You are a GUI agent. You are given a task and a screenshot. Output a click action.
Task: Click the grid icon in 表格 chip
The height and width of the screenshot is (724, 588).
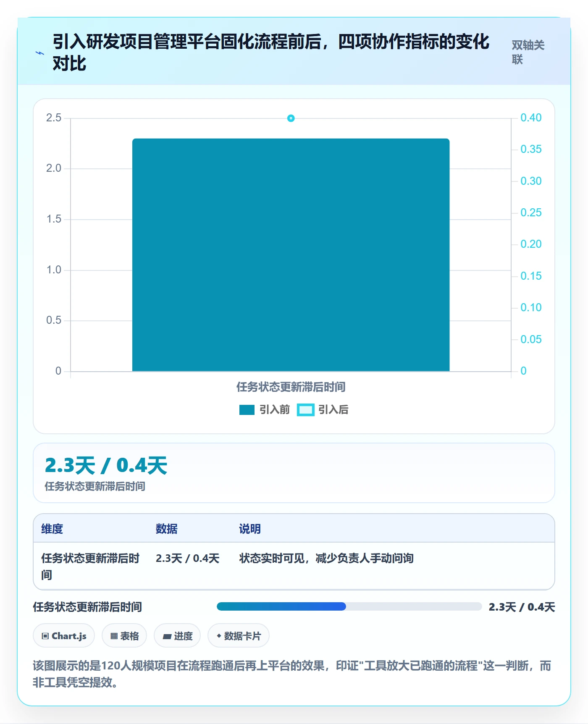(x=114, y=636)
